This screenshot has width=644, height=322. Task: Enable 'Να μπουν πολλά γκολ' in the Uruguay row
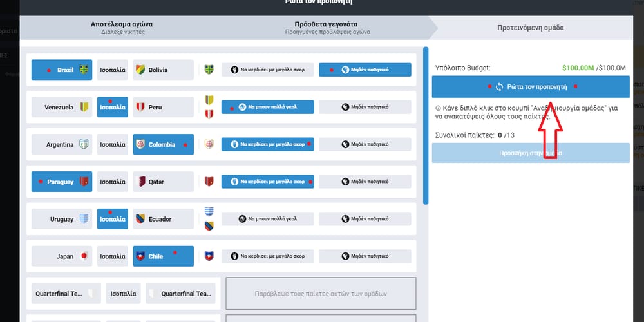click(268, 219)
